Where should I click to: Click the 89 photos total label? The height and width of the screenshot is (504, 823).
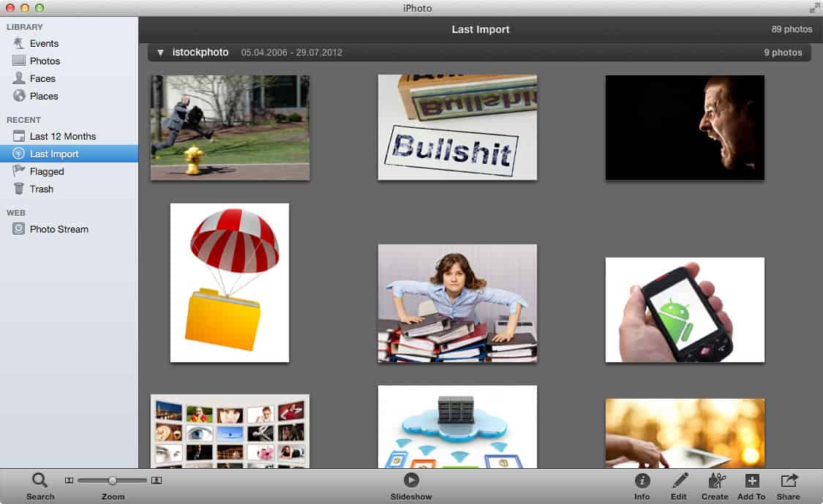click(x=792, y=29)
